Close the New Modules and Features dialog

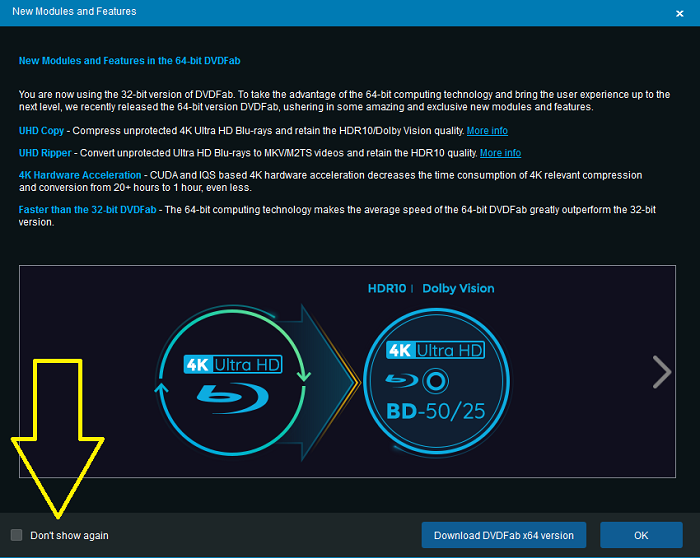click(x=679, y=13)
